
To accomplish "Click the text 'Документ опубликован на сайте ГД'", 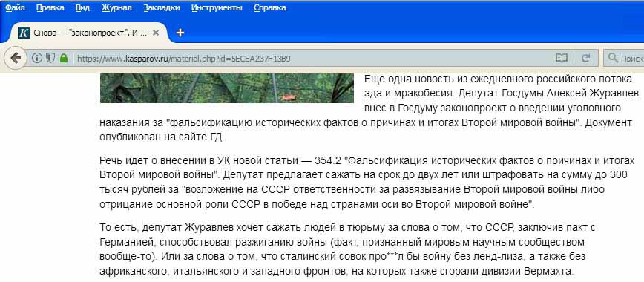I will pyautogui.click(x=365, y=130).
